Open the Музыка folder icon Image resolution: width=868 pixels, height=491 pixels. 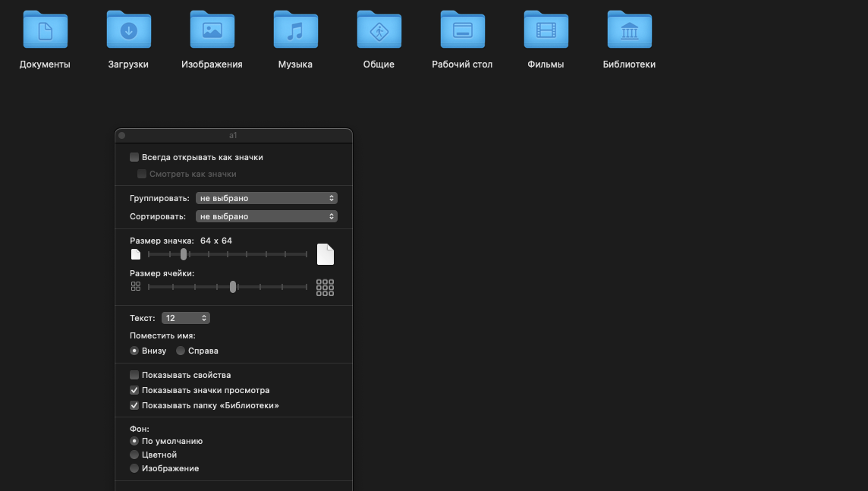[x=295, y=30]
